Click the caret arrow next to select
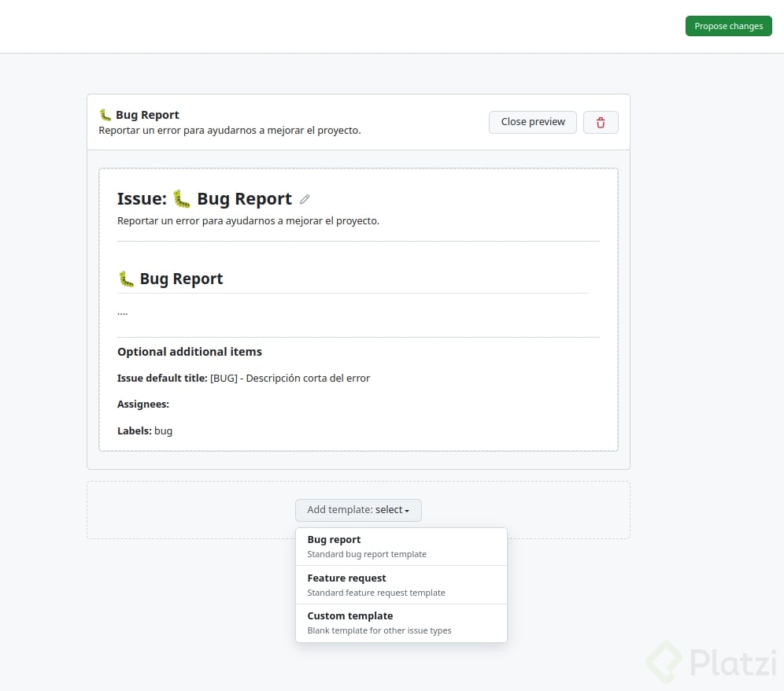 [407, 511]
